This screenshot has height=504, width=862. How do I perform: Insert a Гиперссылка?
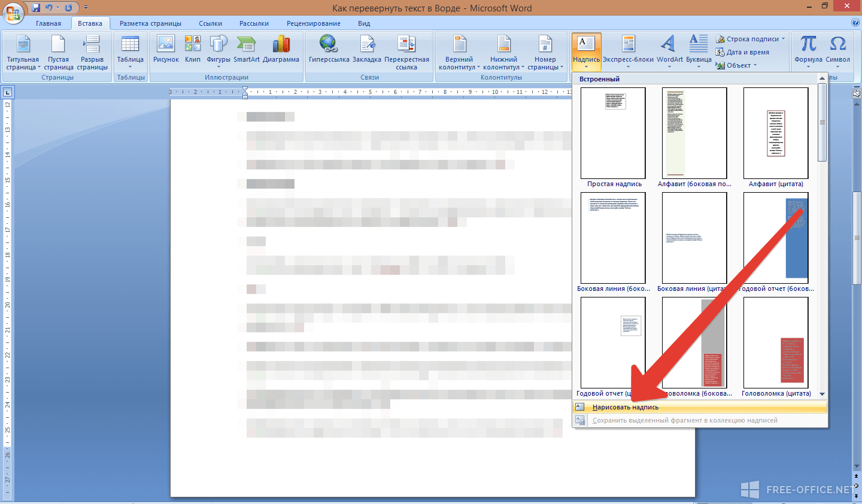click(329, 49)
